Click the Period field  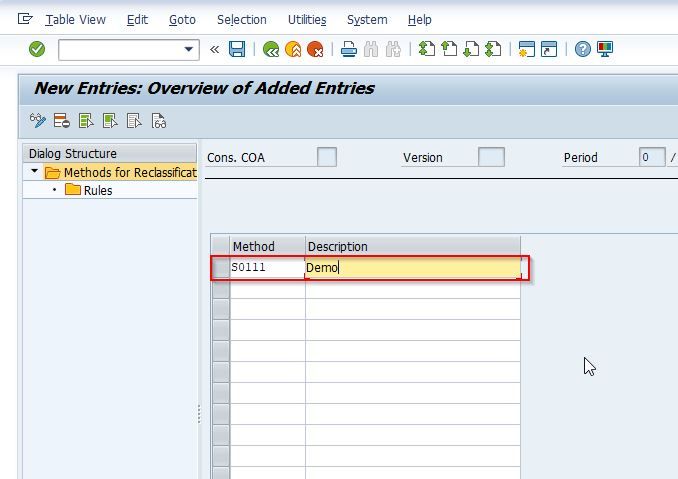652,157
